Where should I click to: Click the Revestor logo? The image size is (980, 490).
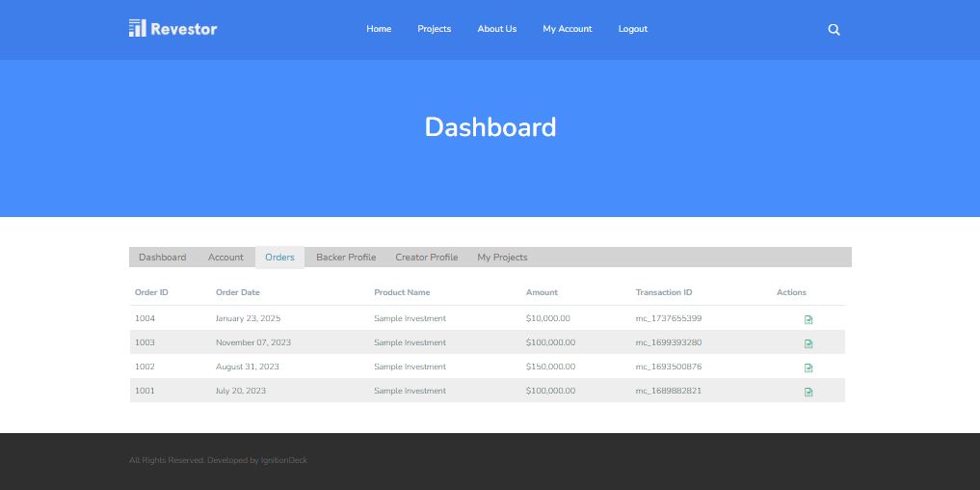click(x=173, y=28)
